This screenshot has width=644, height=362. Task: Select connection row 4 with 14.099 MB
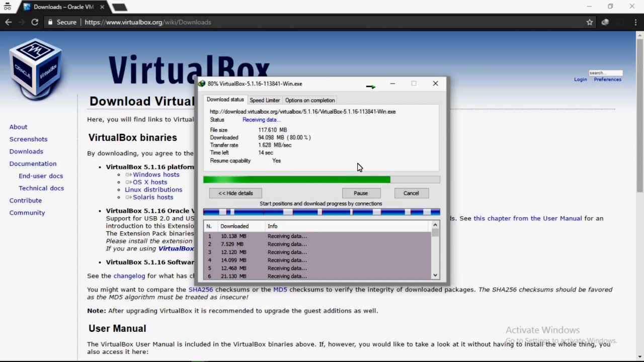(x=317, y=260)
